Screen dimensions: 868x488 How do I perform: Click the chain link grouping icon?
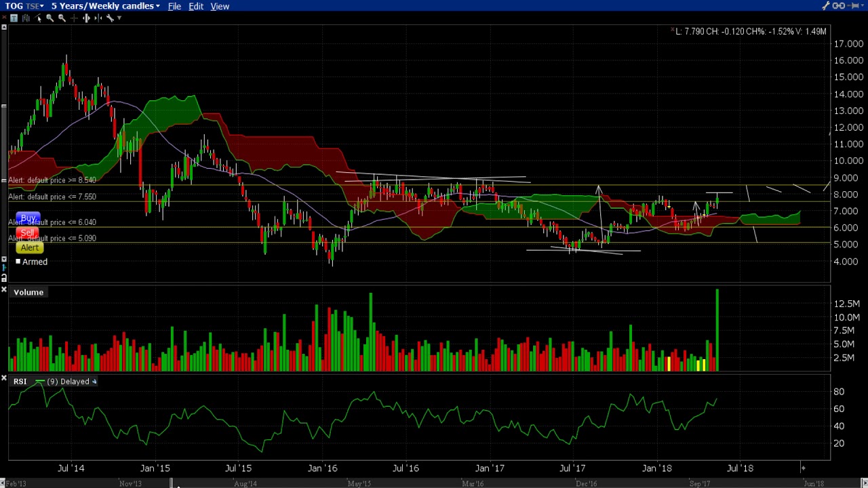[838, 6]
